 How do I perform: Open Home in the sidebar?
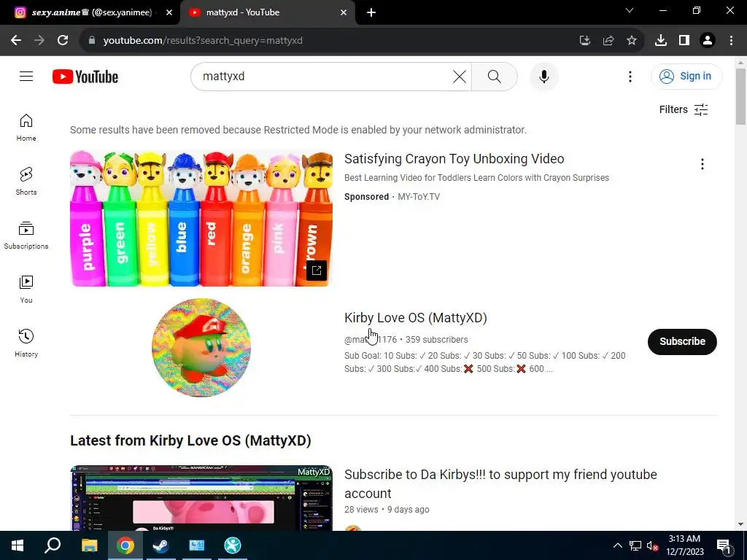26,128
